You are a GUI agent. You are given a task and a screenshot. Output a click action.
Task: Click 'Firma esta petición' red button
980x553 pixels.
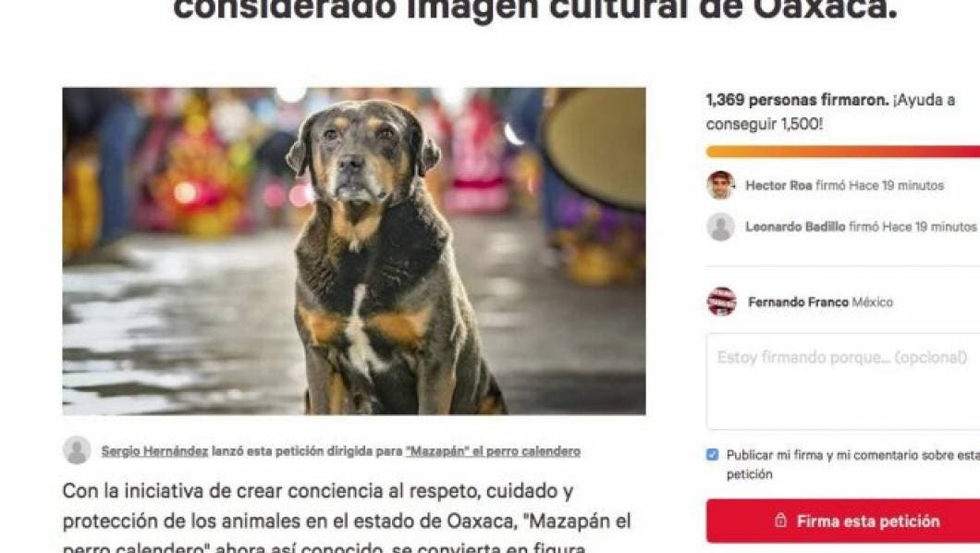(x=843, y=521)
